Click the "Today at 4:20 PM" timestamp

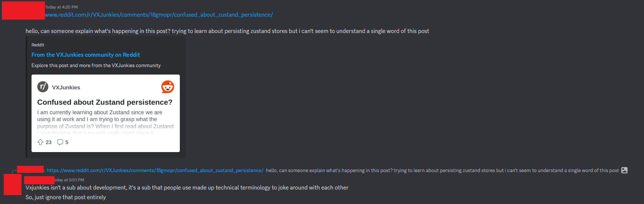61,7
